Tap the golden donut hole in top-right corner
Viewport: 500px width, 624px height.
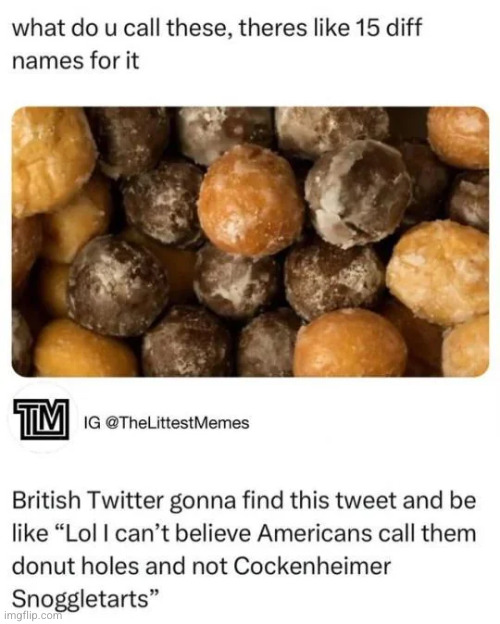click(458, 137)
